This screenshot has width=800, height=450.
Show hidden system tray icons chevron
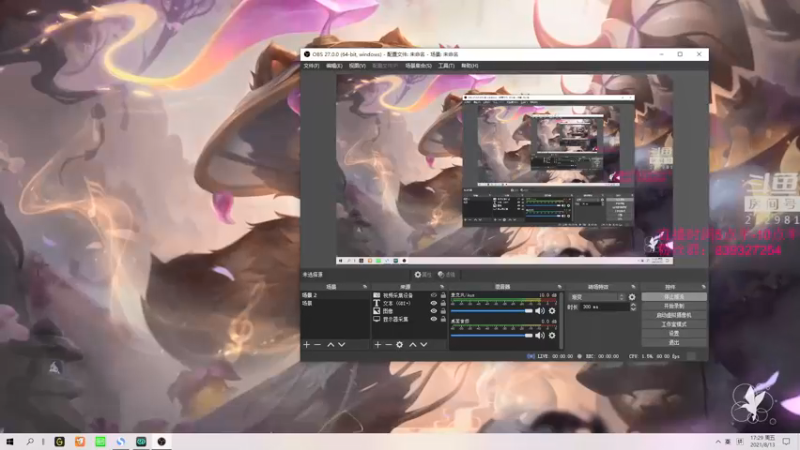coord(718,441)
